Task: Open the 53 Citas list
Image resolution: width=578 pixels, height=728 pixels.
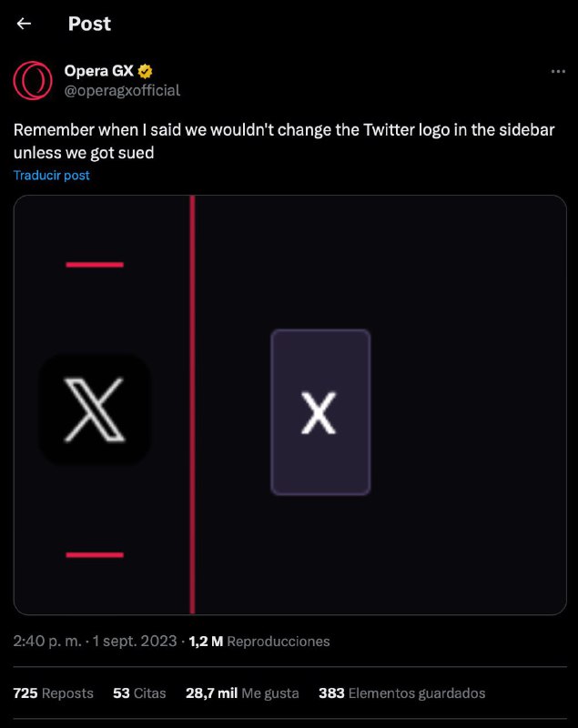Action: [139, 693]
